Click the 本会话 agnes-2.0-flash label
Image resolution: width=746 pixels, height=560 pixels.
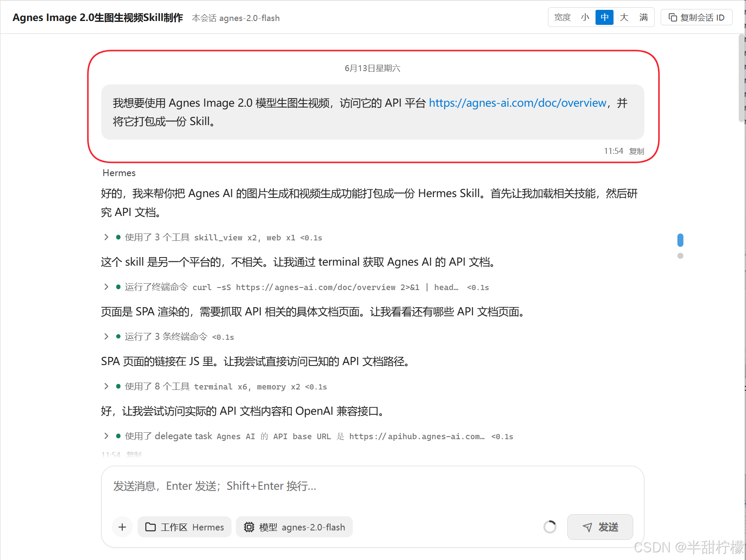pyautogui.click(x=236, y=18)
